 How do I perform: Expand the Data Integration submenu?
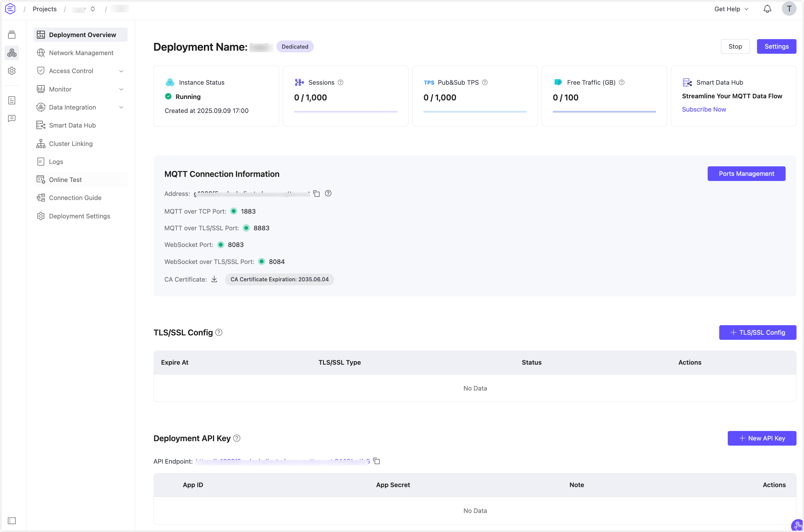point(121,107)
